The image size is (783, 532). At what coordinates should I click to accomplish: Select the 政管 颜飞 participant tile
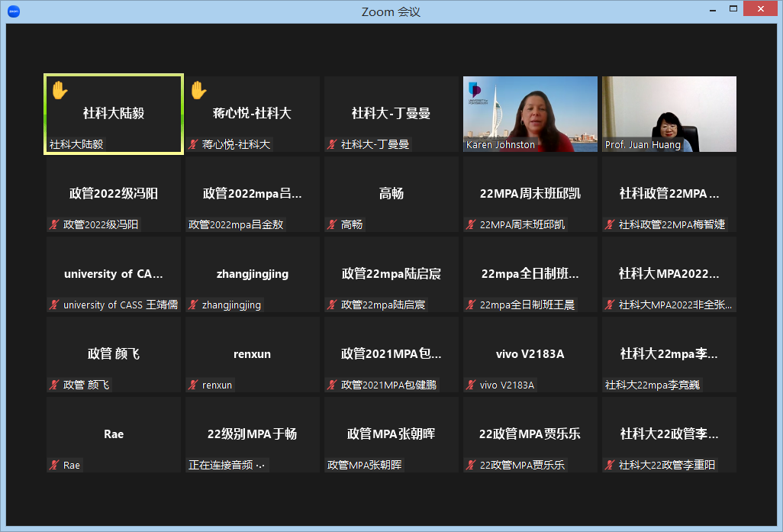pyautogui.click(x=114, y=355)
